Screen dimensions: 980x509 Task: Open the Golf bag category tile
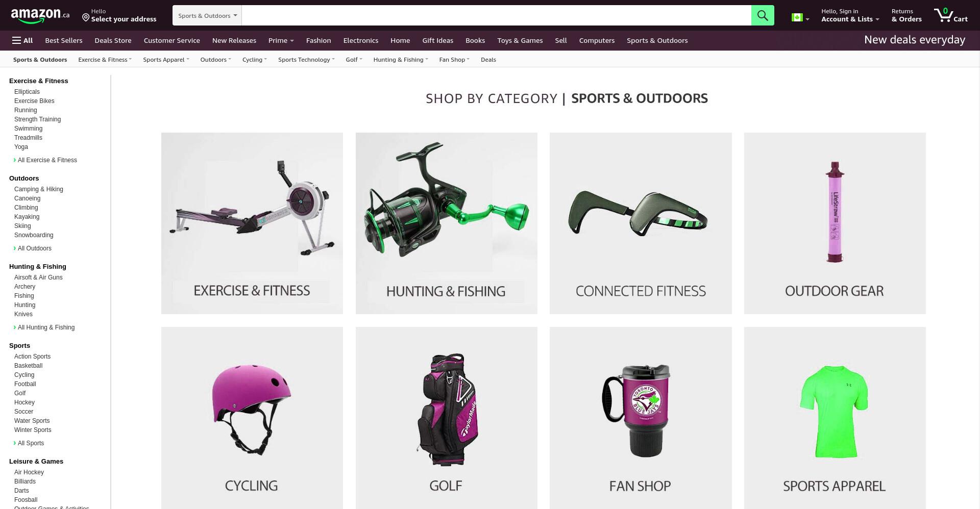447,418
